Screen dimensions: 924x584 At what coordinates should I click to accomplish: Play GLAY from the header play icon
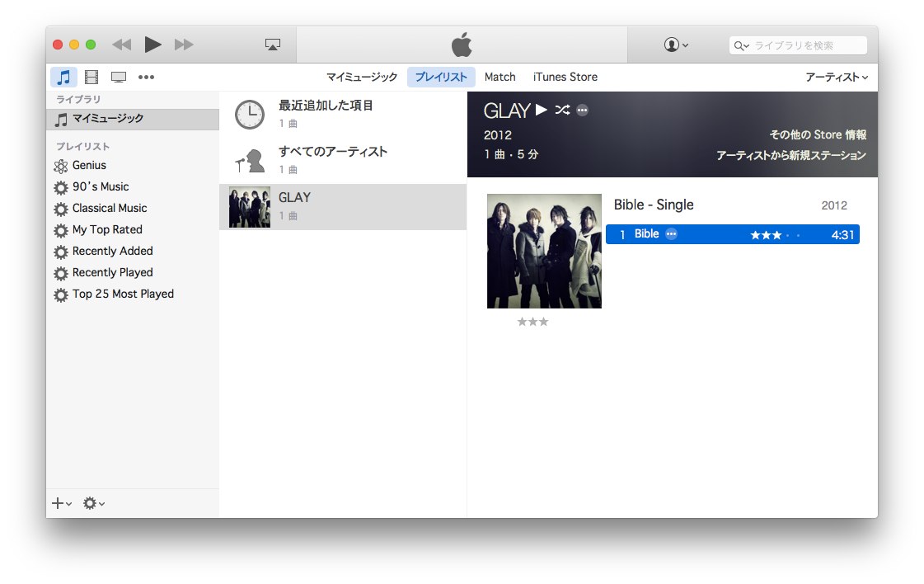(x=542, y=110)
